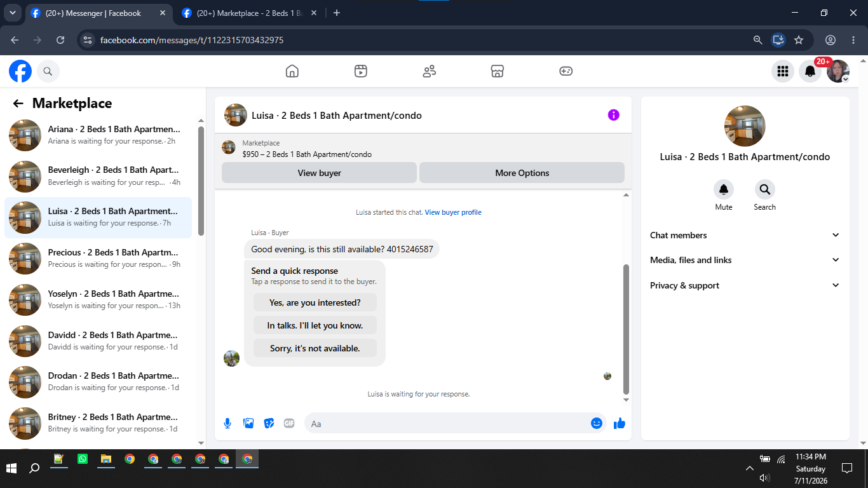Go back using the Marketplace back arrow

pos(18,104)
